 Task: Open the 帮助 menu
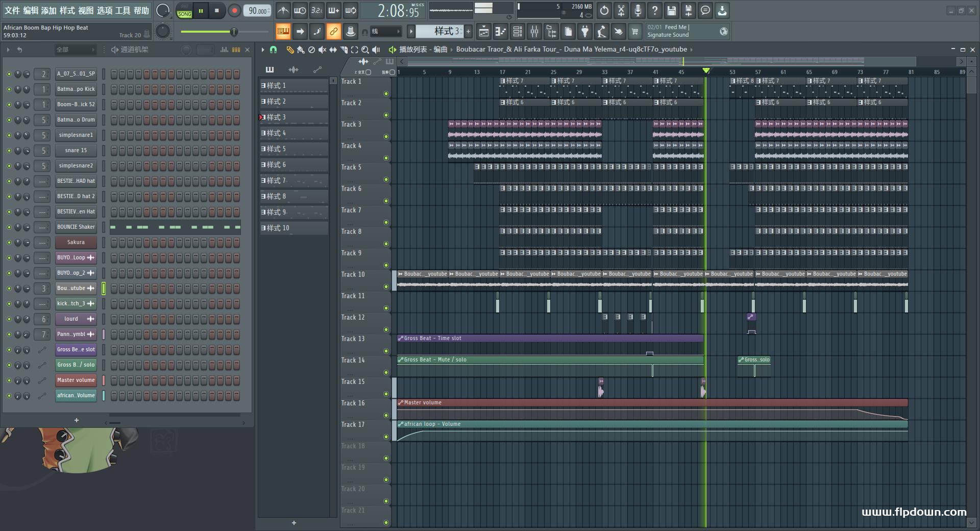coord(141,10)
